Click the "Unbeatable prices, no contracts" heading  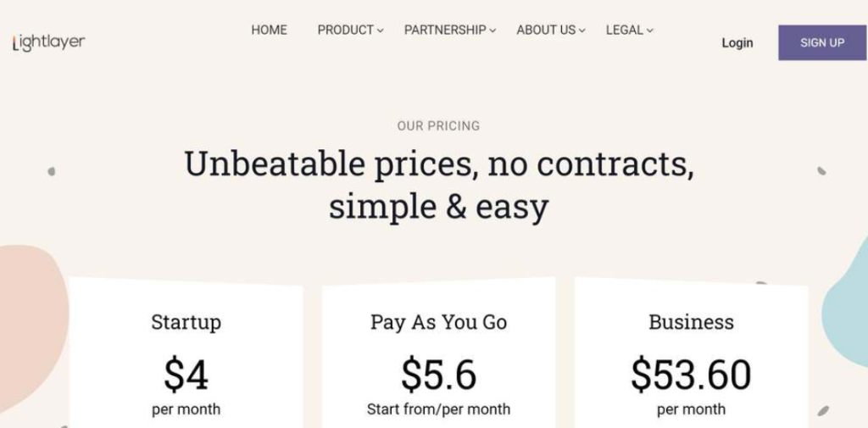(x=438, y=164)
